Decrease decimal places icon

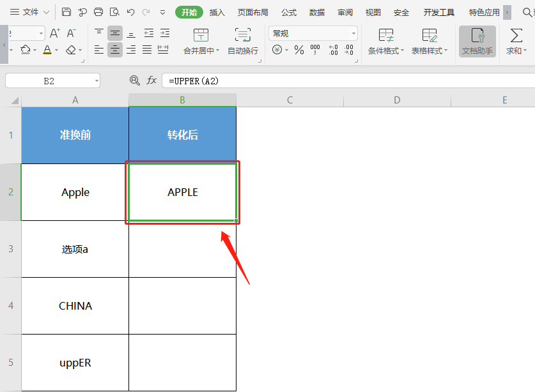(349, 50)
